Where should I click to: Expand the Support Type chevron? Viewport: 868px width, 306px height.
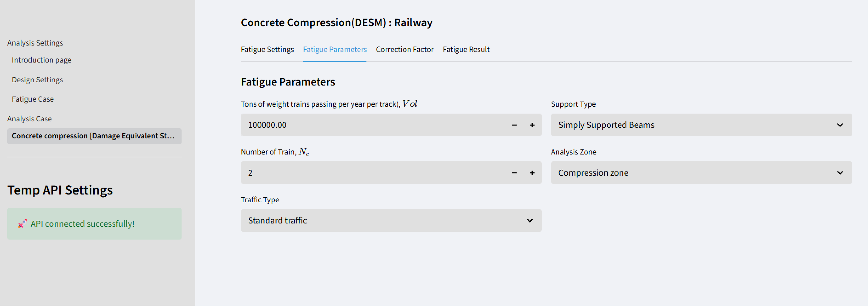[x=840, y=125]
